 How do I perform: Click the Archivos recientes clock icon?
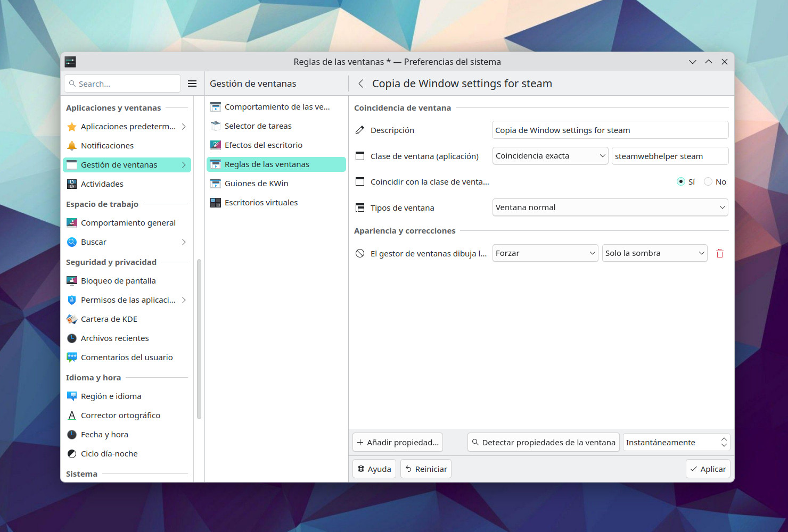[x=72, y=338]
